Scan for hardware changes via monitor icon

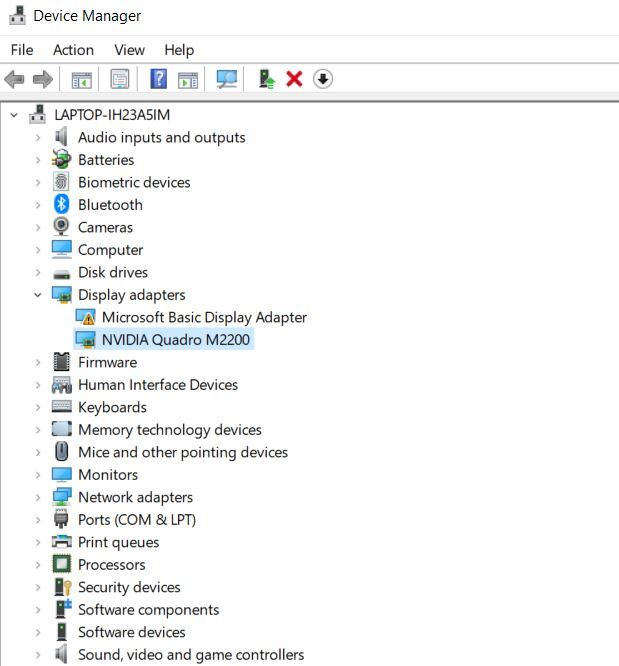(x=226, y=79)
